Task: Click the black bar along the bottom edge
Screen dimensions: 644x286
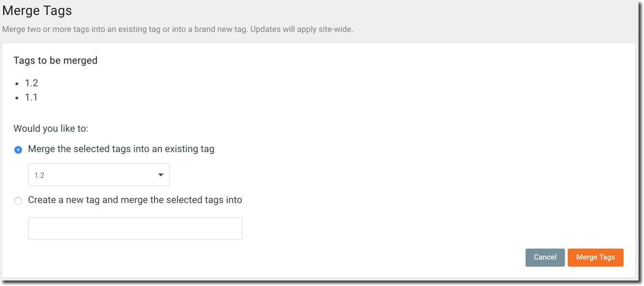Action: (322, 282)
